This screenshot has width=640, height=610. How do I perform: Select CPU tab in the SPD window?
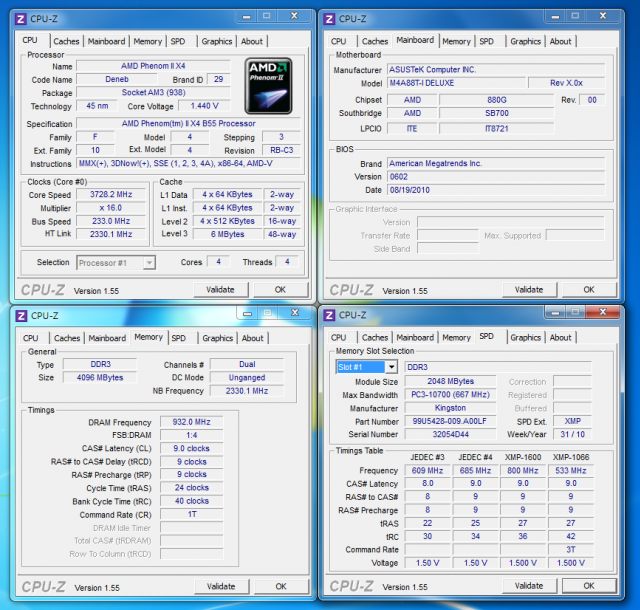tap(339, 337)
